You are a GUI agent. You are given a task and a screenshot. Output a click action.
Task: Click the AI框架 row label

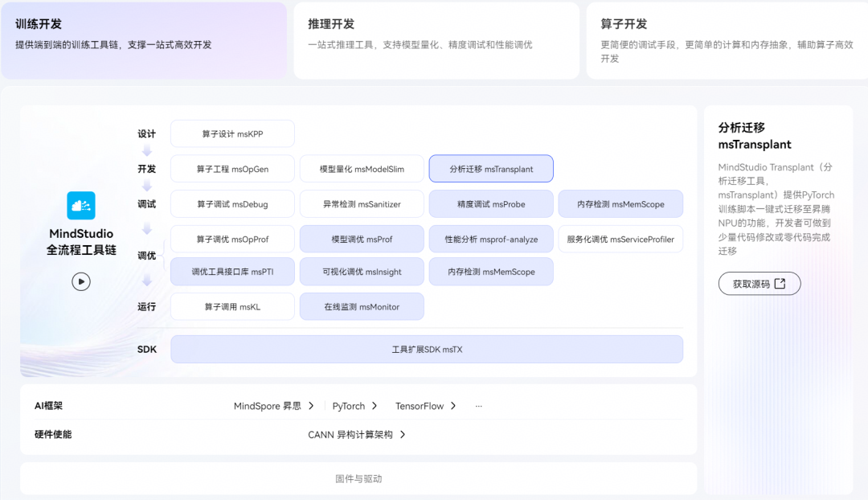[x=49, y=406]
